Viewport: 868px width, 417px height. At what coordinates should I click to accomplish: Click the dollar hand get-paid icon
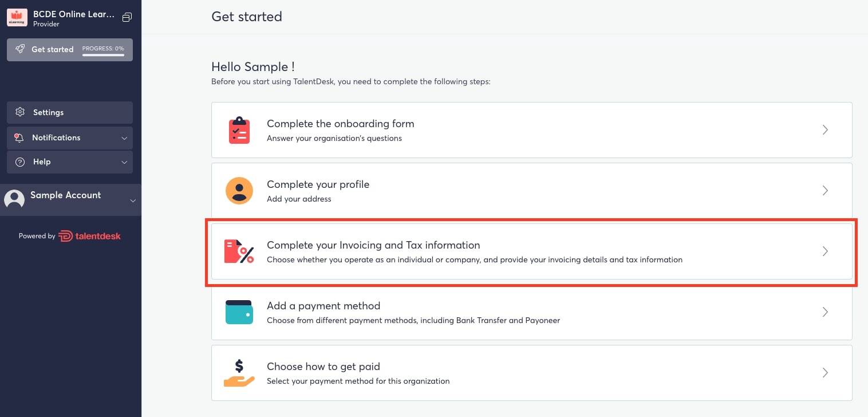click(239, 373)
